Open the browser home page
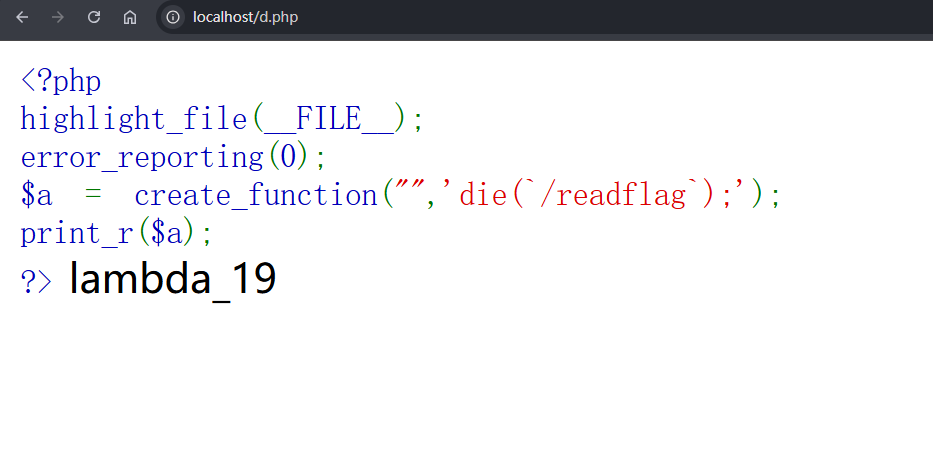The width and height of the screenshot is (933, 450). point(129,17)
